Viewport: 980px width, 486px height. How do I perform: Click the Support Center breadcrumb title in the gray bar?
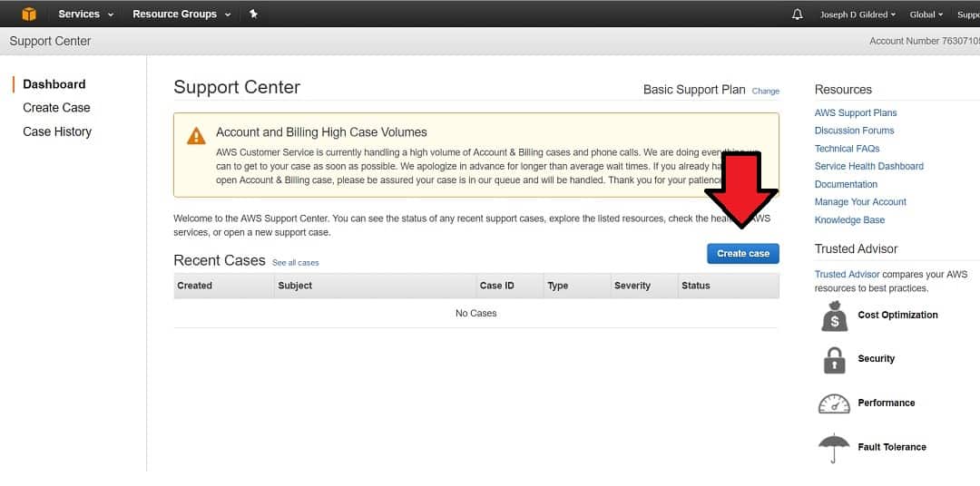coord(50,41)
